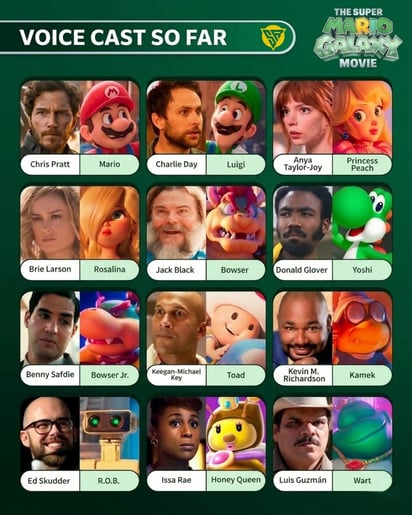The width and height of the screenshot is (412, 515).
Task: Click the yellow shield logo in header
Action: click(x=273, y=37)
